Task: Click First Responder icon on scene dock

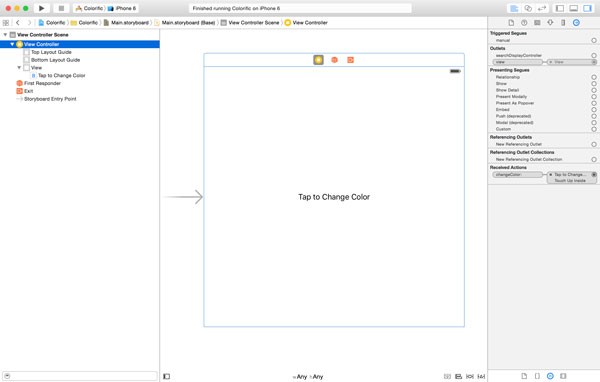Action: (334, 60)
